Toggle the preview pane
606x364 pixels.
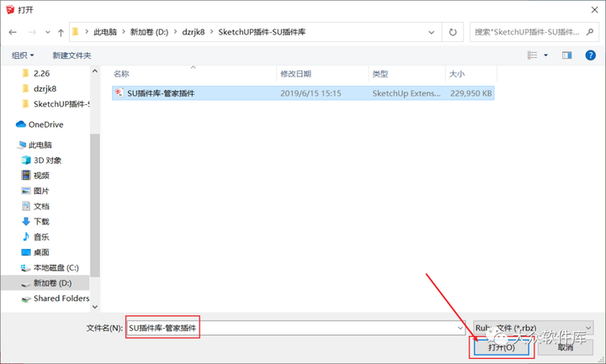567,55
